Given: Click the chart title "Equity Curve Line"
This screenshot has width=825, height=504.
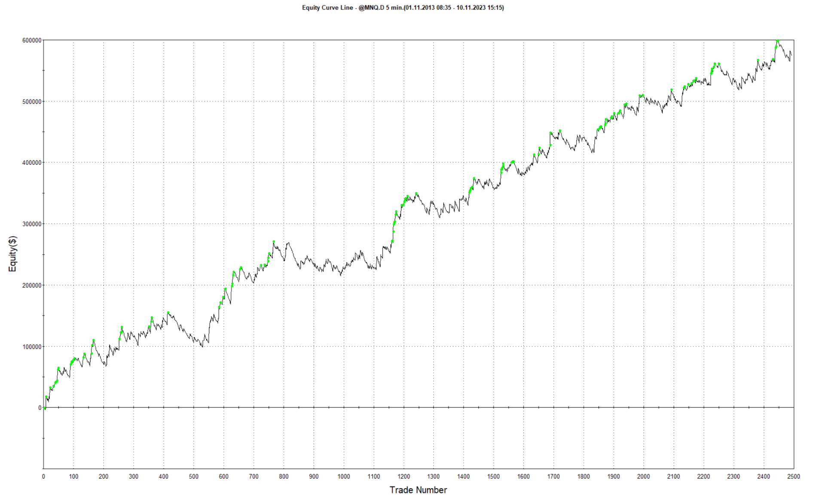Looking at the screenshot, I should tap(327, 8).
